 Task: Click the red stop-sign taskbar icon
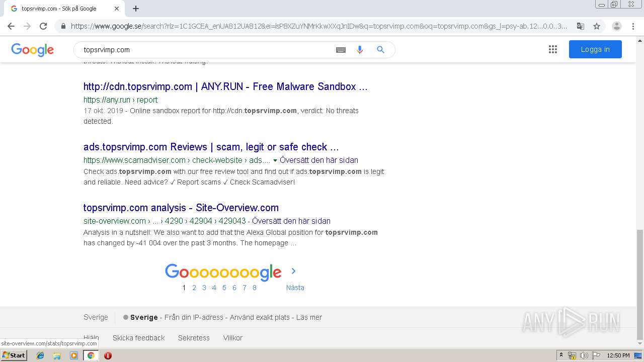coord(108,355)
